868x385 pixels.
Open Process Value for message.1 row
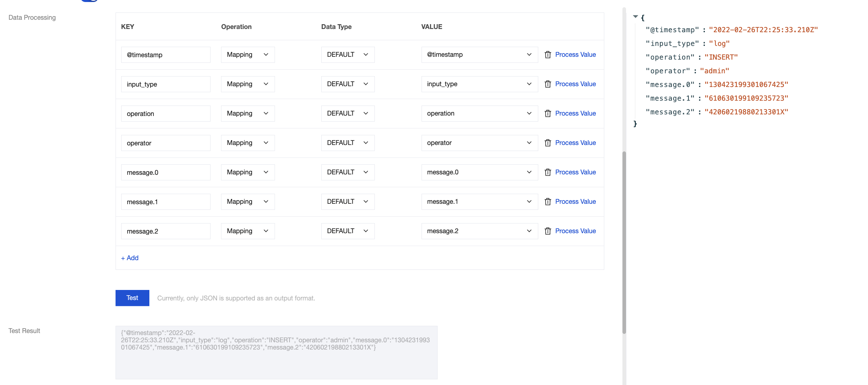(x=575, y=202)
